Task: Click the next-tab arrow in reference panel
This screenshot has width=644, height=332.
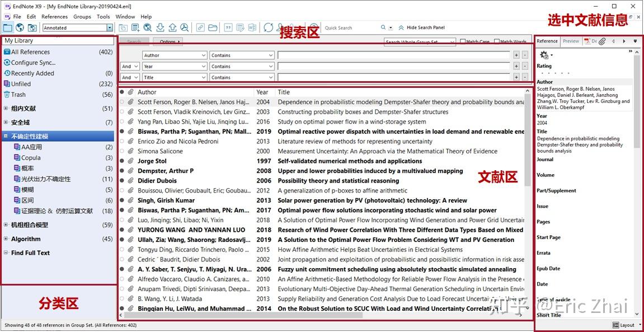Action: click(624, 41)
